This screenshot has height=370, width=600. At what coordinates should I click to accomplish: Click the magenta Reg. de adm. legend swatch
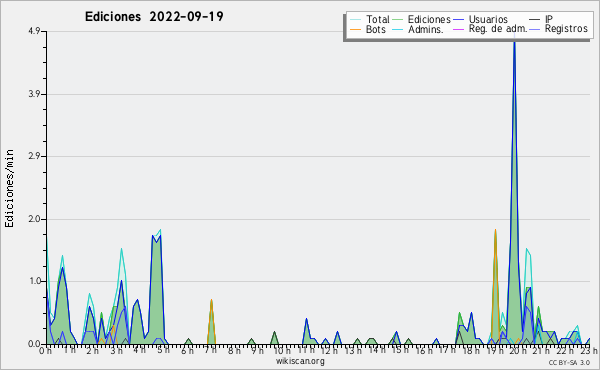(458, 29)
